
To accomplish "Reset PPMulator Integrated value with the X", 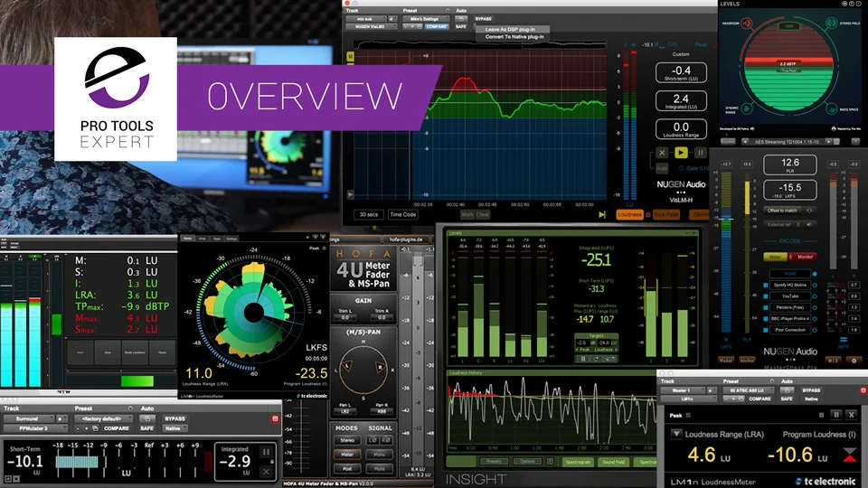I will click(266, 472).
